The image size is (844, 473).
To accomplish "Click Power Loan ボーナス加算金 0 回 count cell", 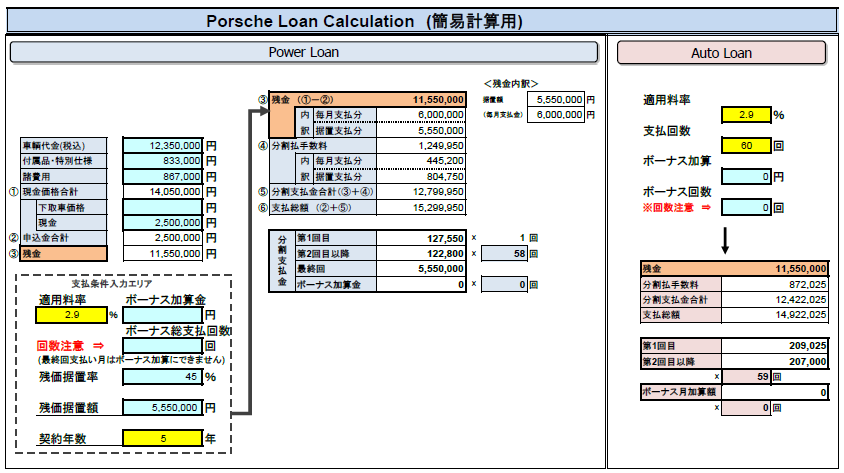I will click(x=504, y=284).
